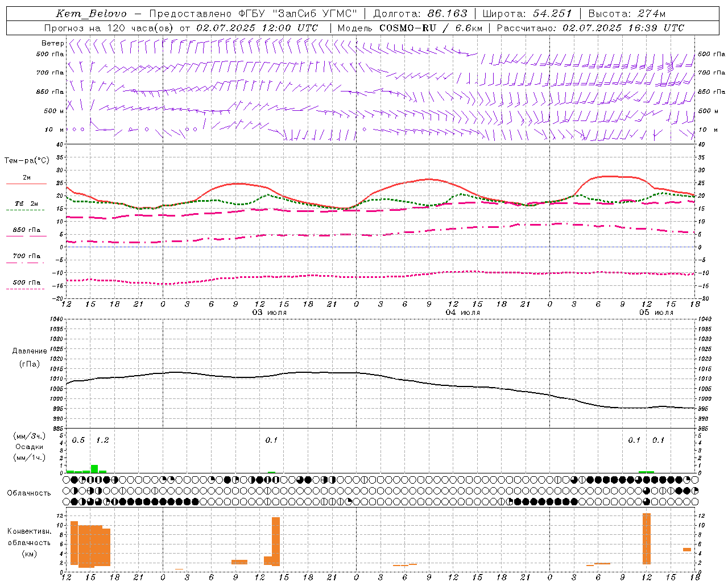Click the tallest green precipitation bar
728x582 pixels.
tap(94, 469)
